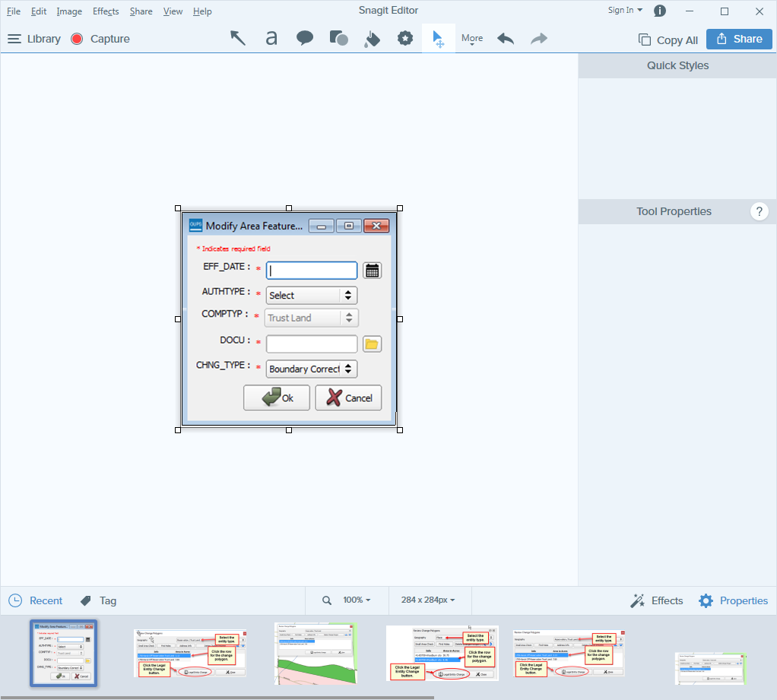Select the Callout speech bubble tool
The width and height of the screenshot is (777, 700).
tap(305, 38)
